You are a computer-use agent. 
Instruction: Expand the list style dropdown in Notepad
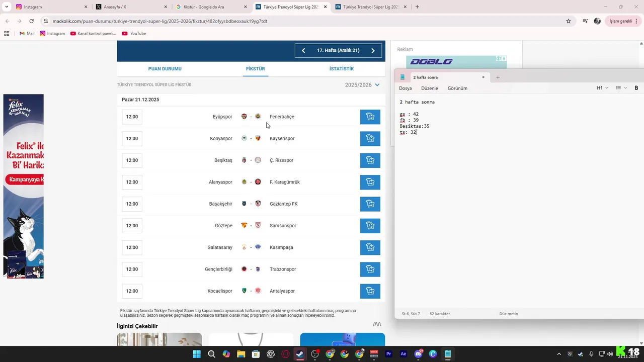pos(621,88)
